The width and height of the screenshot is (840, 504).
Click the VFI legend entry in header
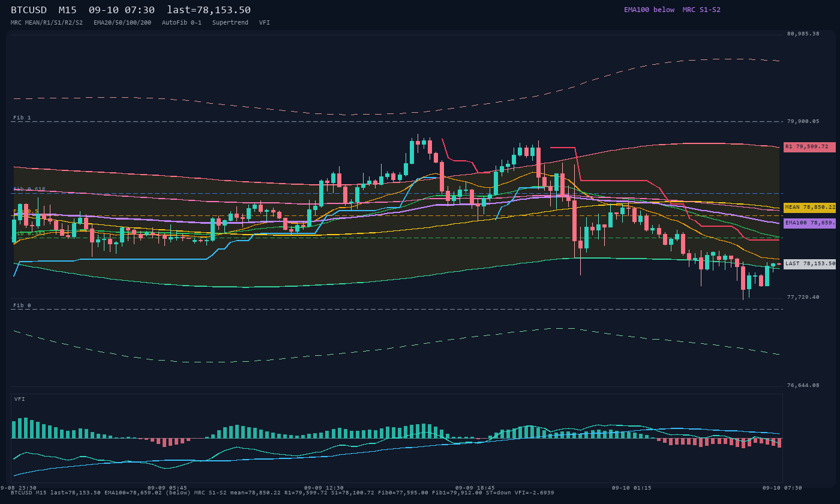pos(265,22)
